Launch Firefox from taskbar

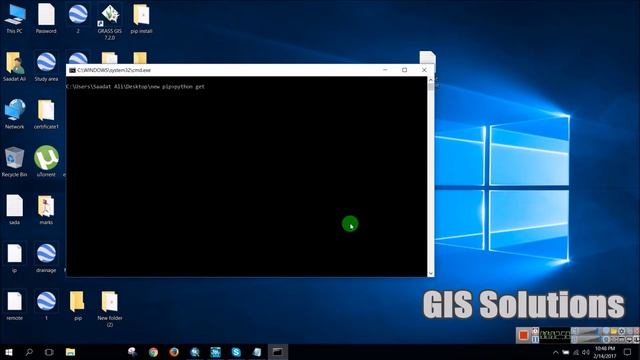coord(174,352)
